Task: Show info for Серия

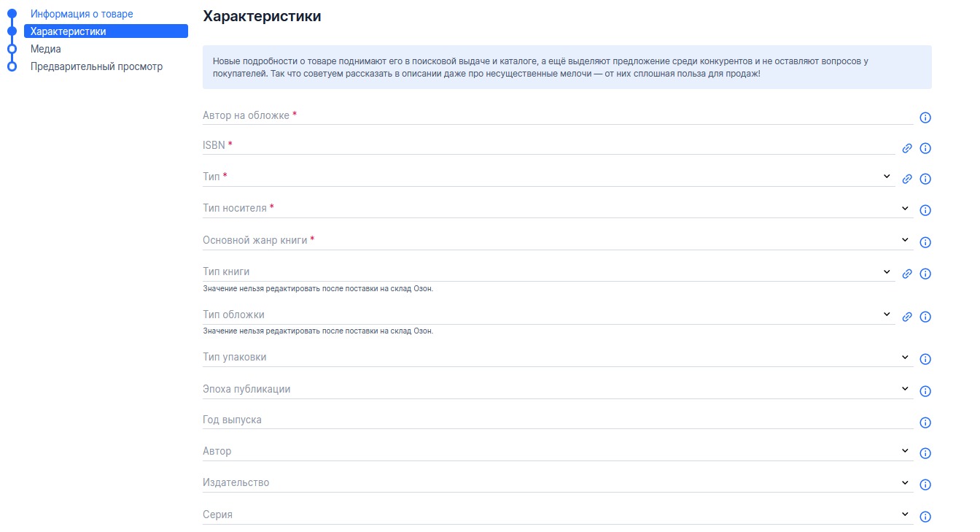Action: (x=925, y=517)
